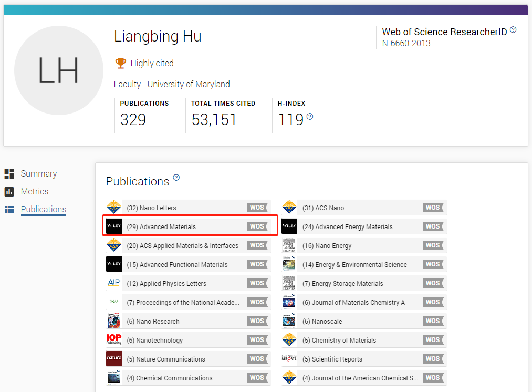Click the WOS badge for Advanced Materials
Image resolution: width=532 pixels, height=392 pixels.
coord(257,226)
